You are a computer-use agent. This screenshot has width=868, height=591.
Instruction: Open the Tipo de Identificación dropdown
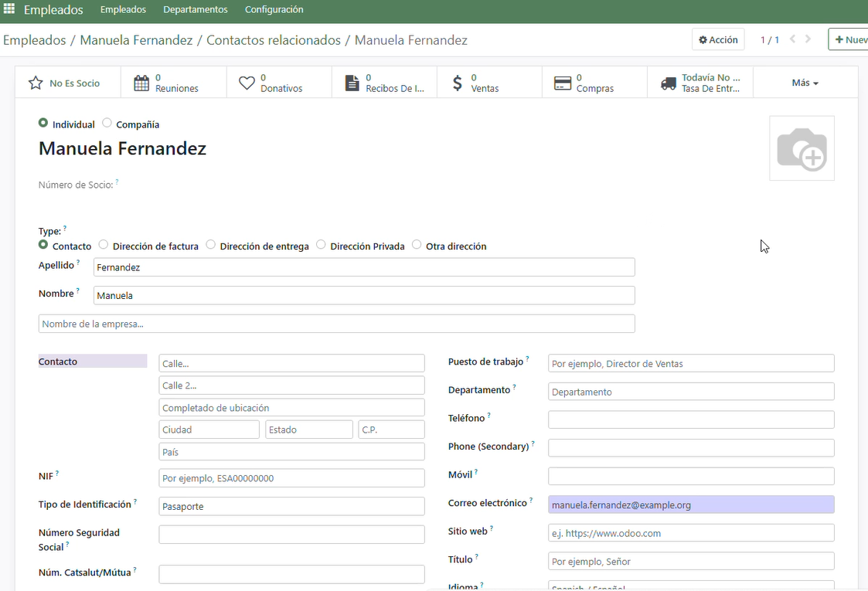click(x=291, y=507)
